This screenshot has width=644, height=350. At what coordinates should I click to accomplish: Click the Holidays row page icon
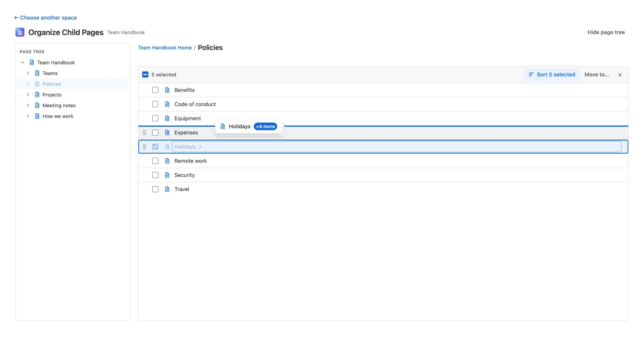167,147
